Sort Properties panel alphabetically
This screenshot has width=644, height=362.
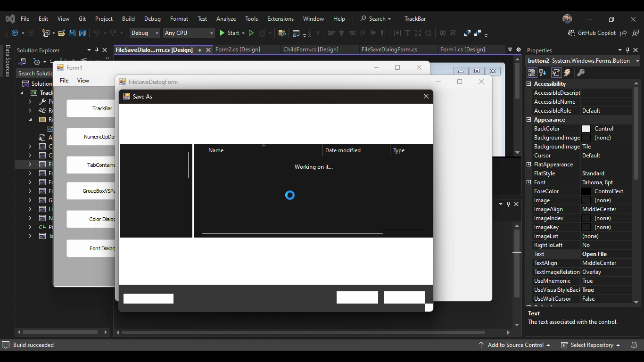pos(543,73)
